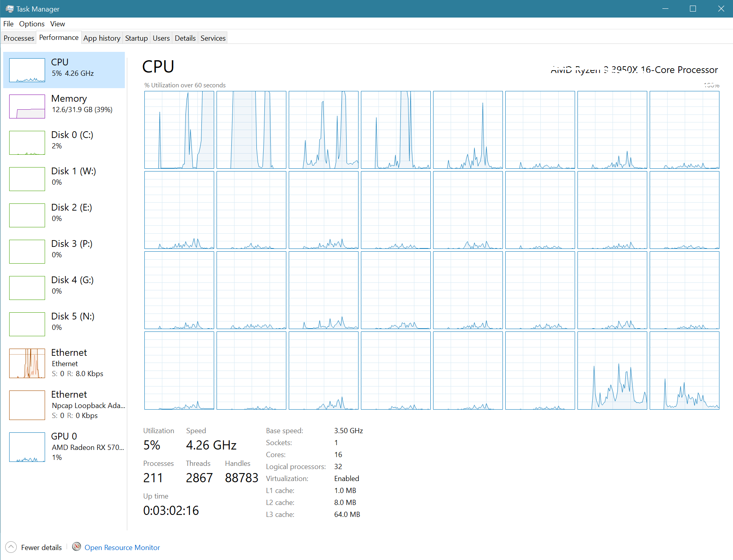Select Disk 1 (W:) entry

pyautogui.click(x=64, y=179)
